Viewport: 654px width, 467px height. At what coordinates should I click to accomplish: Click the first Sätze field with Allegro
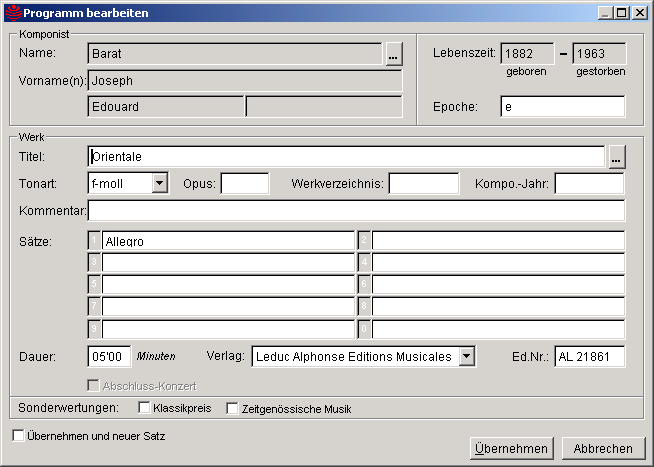point(228,241)
